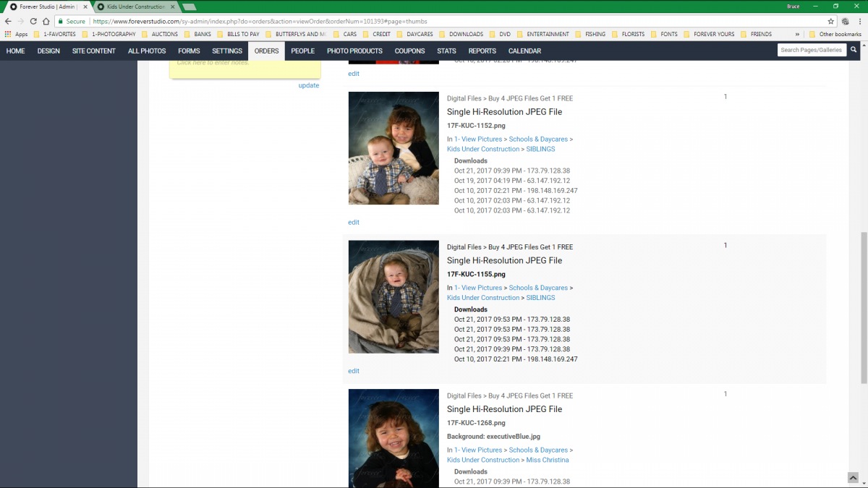This screenshot has width=868, height=488.
Task: Open Chrome menu three-dot icon
Action: (x=860, y=21)
